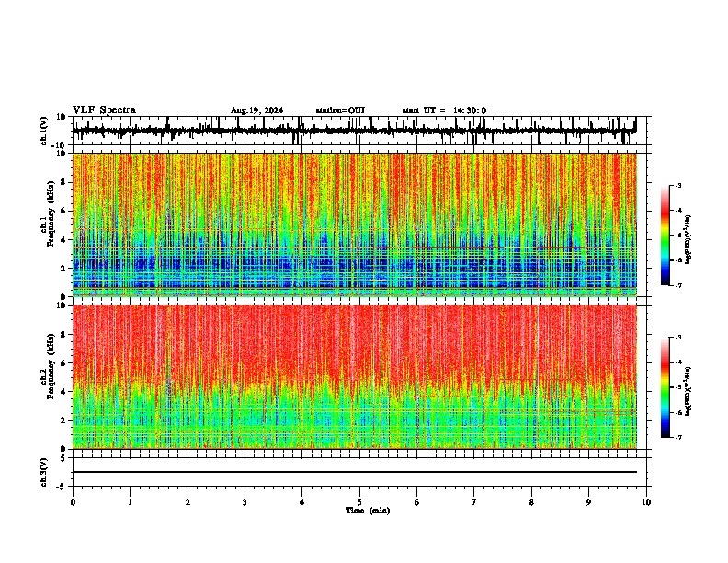This screenshot has width=728, height=563.
Task: Click the ch.3(V) axis label
Action: pyautogui.click(x=44, y=472)
